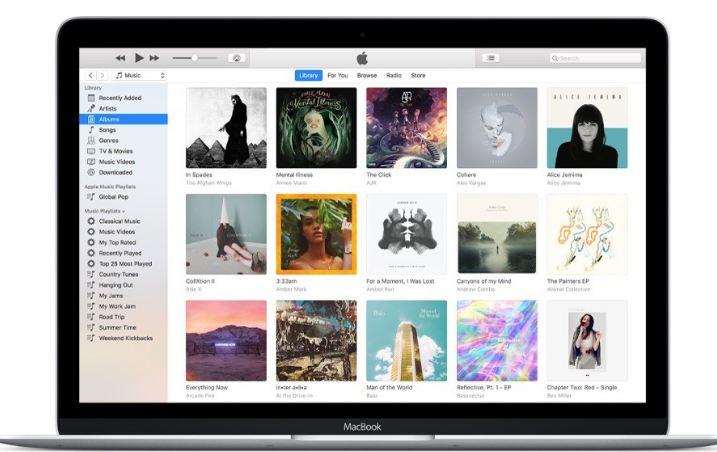Screen dimensions: 717x452
Task: Open The Painters EP album cover
Action: (x=587, y=234)
